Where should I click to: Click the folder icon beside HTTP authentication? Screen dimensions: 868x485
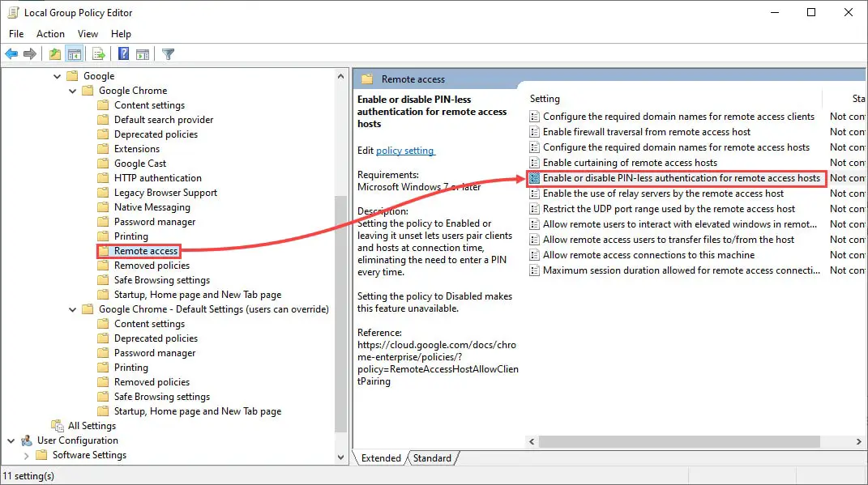(103, 177)
